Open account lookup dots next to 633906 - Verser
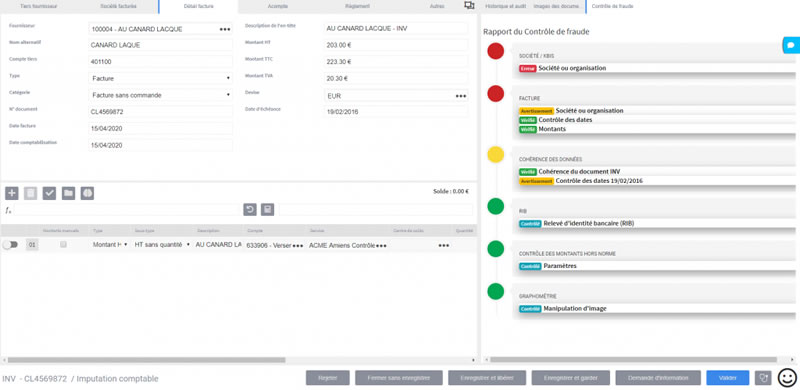 pyautogui.click(x=298, y=246)
